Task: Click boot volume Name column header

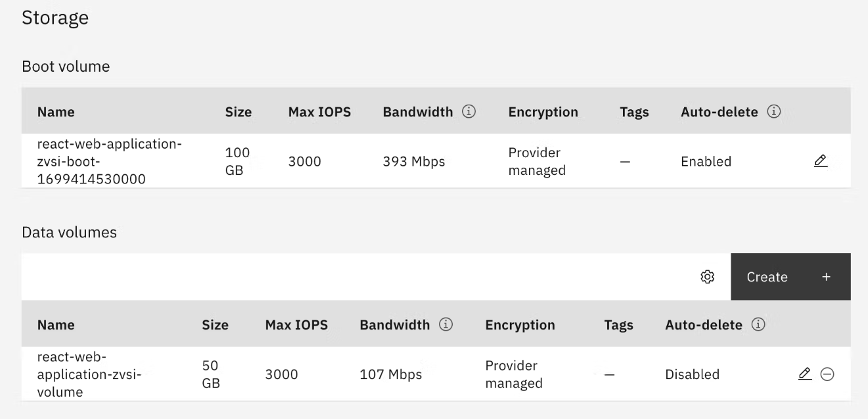Action: [x=56, y=112]
